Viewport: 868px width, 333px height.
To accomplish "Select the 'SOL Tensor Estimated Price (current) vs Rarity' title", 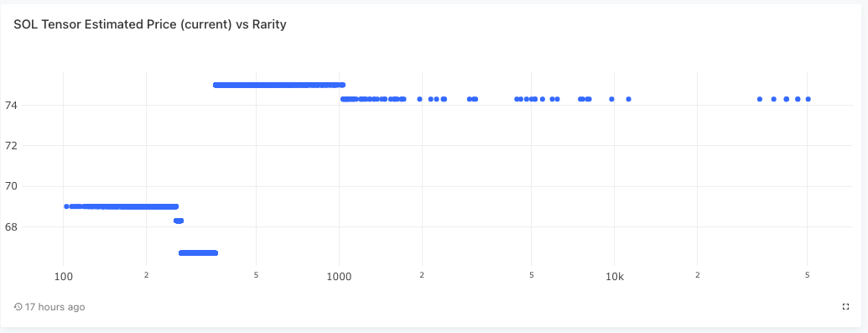I will tap(150, 24).
